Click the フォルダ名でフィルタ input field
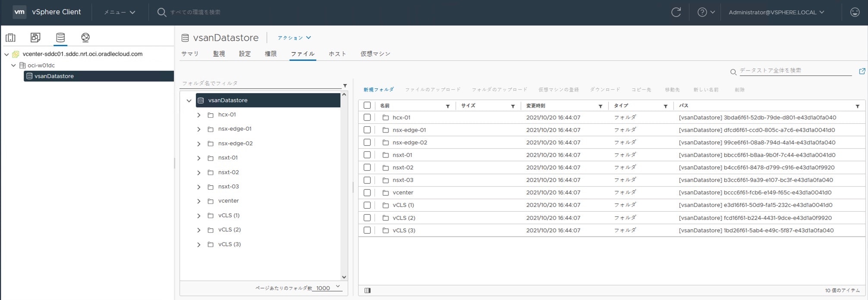Screen dimensions: 868x300 pos(261,84)
